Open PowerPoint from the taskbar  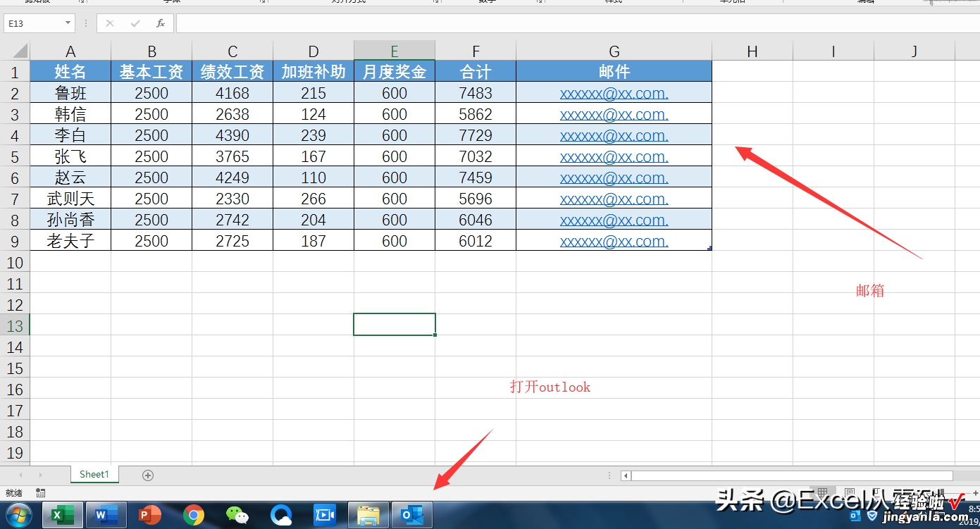[x=149, y=516]
